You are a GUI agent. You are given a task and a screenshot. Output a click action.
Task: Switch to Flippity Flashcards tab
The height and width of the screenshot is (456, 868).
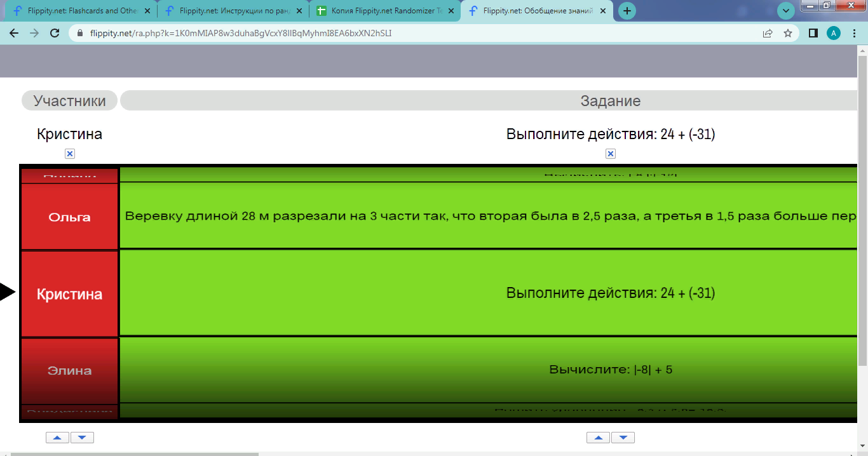click(76, 11)
